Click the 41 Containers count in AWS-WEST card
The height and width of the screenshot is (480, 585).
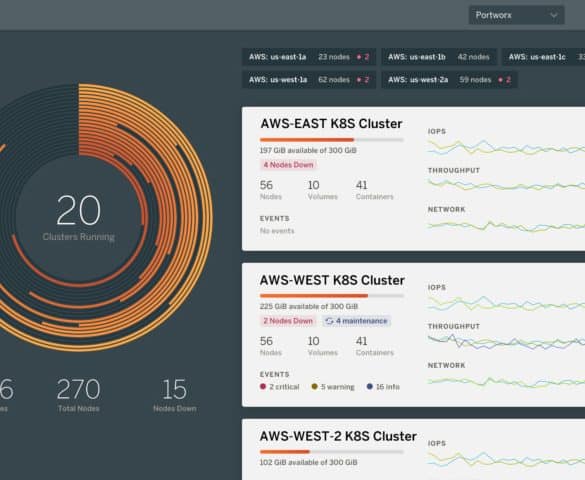click(x=375, y=346)
